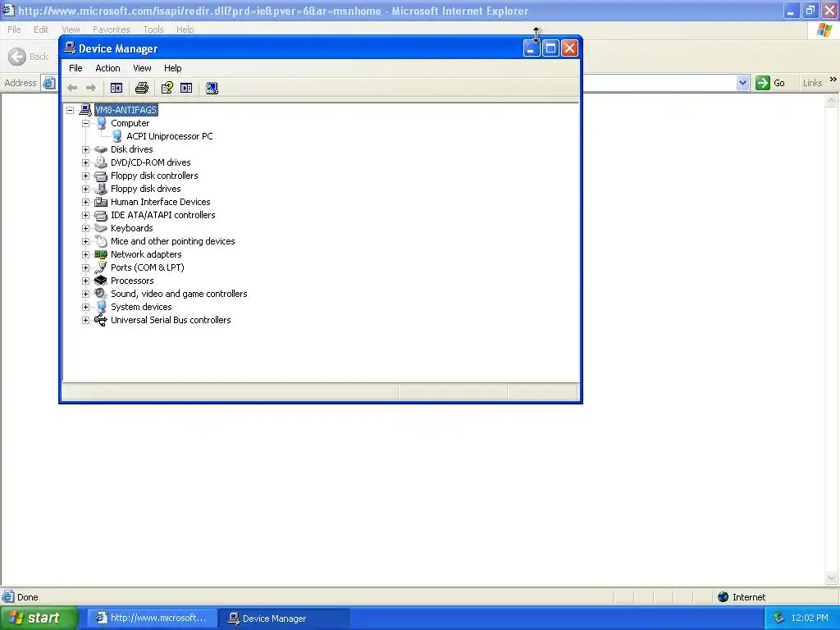Click the scroll-down arrow in Internet Explorer
This screenshot has width=840, height=630.
[832, 577]
